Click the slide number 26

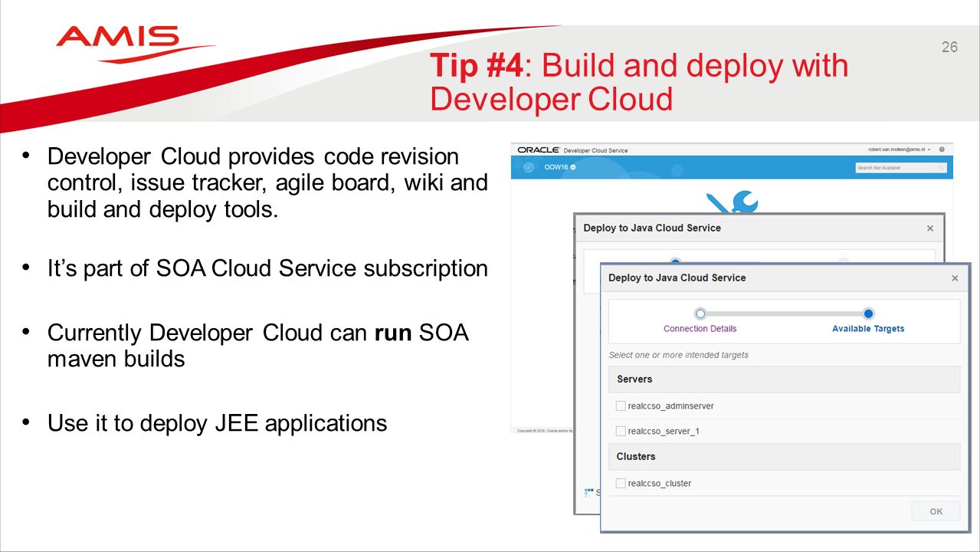pos(949,47)
